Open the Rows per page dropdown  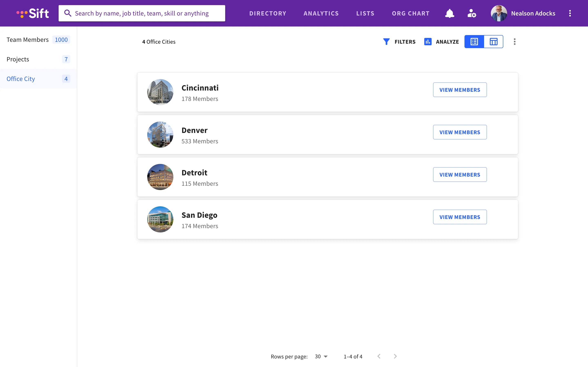pyautogui.click(x=321, y=356)
